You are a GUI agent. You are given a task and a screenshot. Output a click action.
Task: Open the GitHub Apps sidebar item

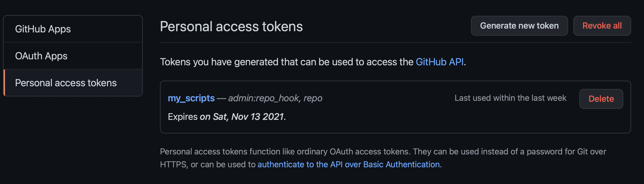(43, 29)
